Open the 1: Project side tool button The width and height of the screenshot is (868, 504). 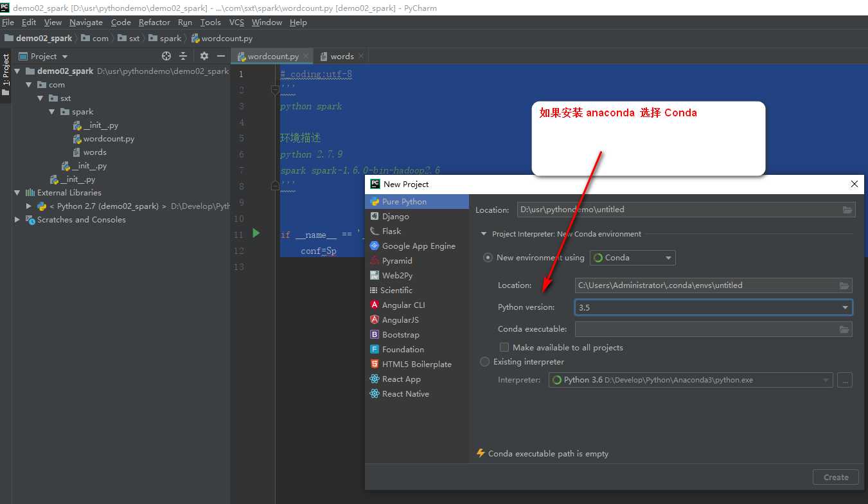click(x=6, y=75)
